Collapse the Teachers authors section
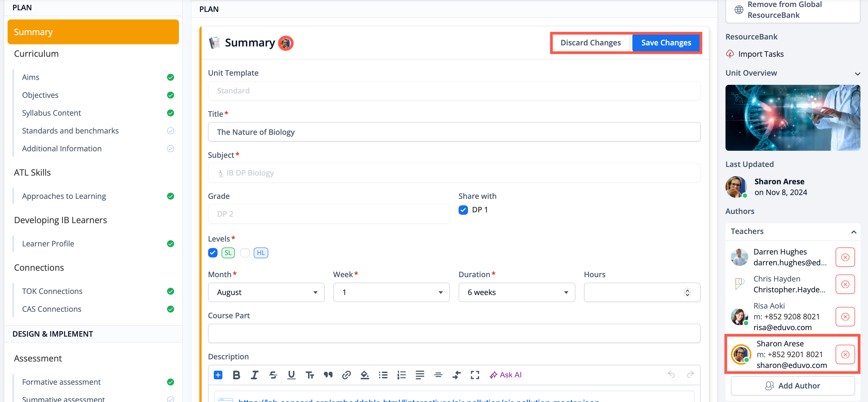The width and height of the screenshot is (868, 402). 853,232
